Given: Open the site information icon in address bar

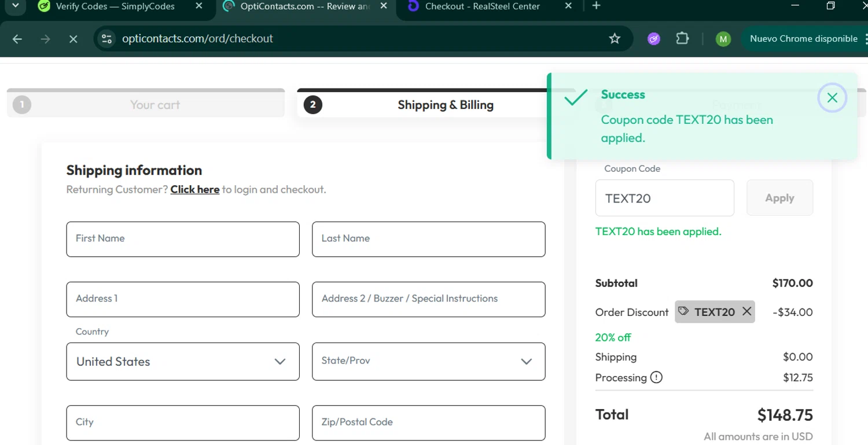Looking at the screenshot, I should click(x=106, y=39).
